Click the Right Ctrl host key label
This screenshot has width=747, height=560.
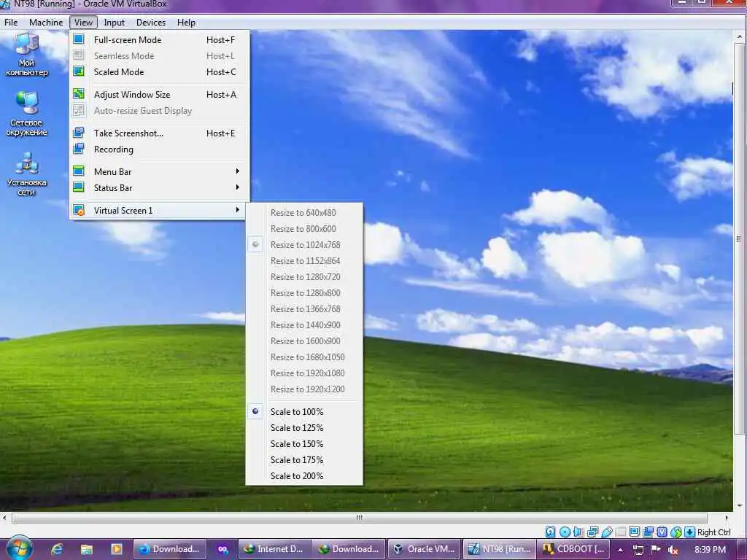713,532
